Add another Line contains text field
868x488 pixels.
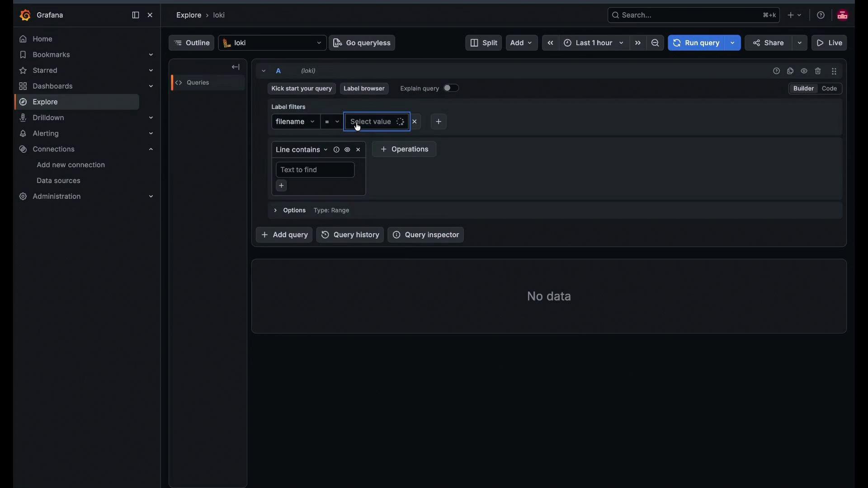[282, 186]
